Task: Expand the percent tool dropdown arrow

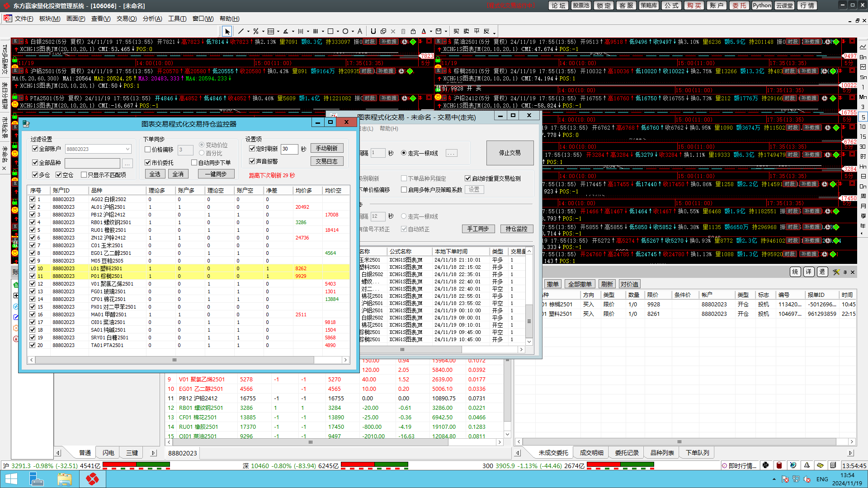Action: [x=263, y=32]
